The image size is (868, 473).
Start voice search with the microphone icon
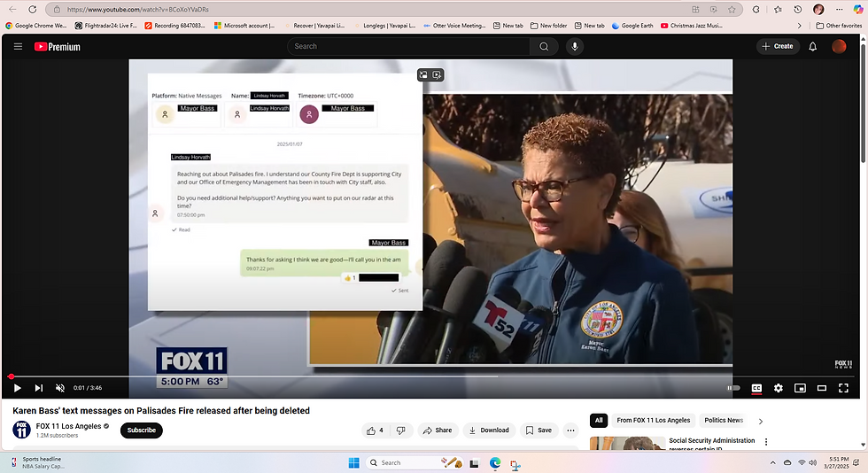pos(575,47)
